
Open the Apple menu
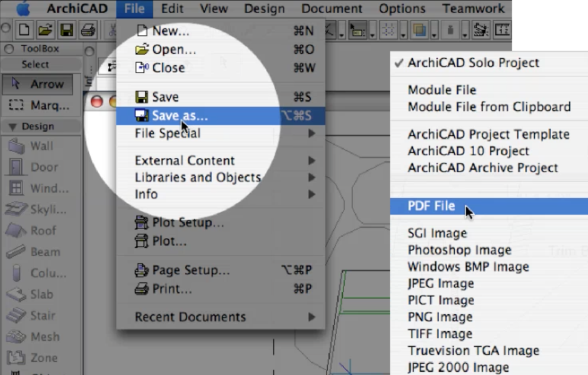point(23,9)
